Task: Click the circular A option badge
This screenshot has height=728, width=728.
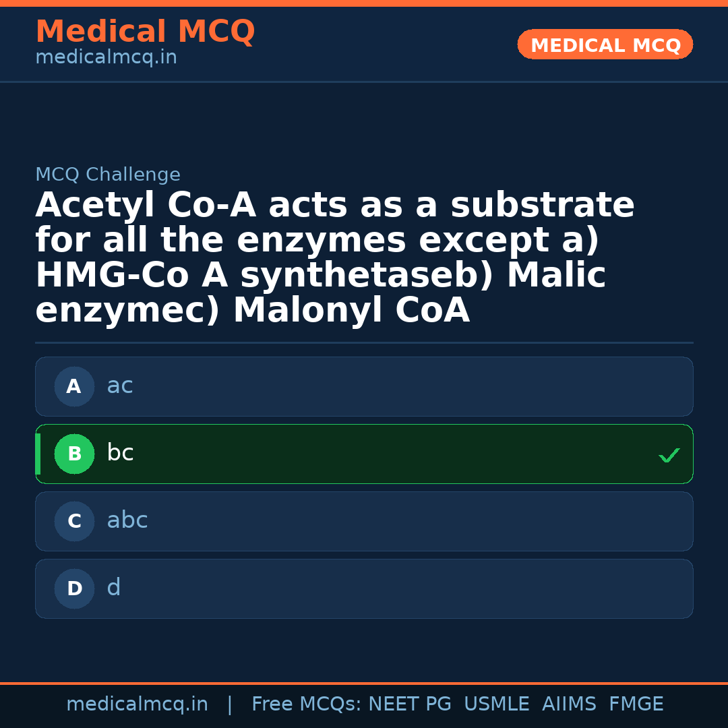Action: (74, 386)
